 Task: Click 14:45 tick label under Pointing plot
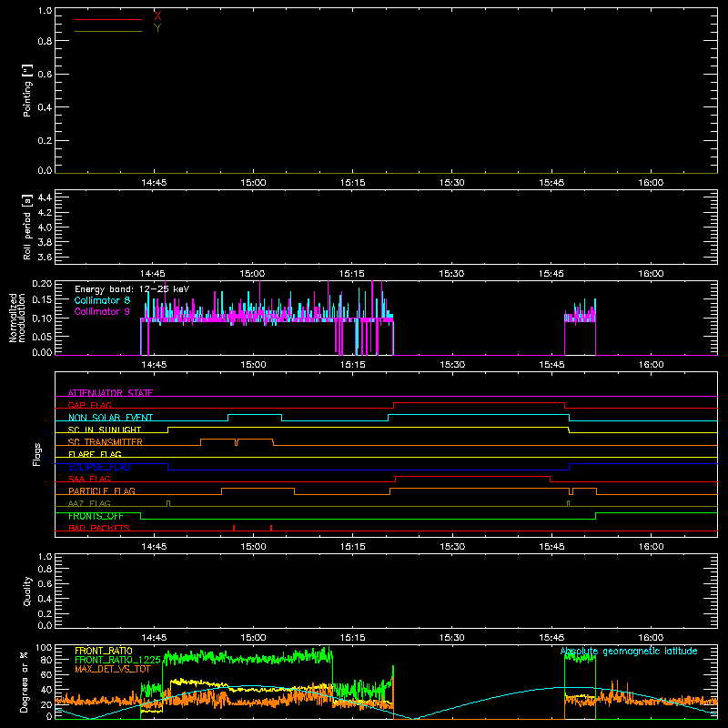coord(154,183)
